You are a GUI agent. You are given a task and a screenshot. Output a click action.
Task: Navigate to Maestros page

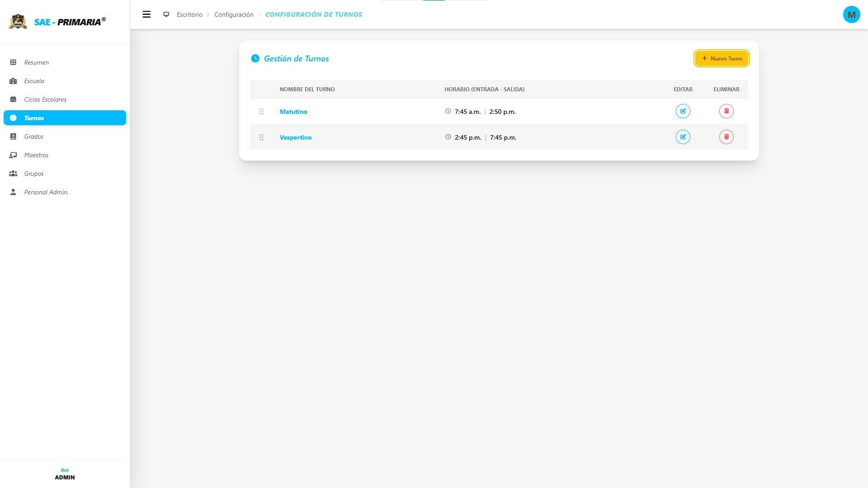tap(36, 155)
